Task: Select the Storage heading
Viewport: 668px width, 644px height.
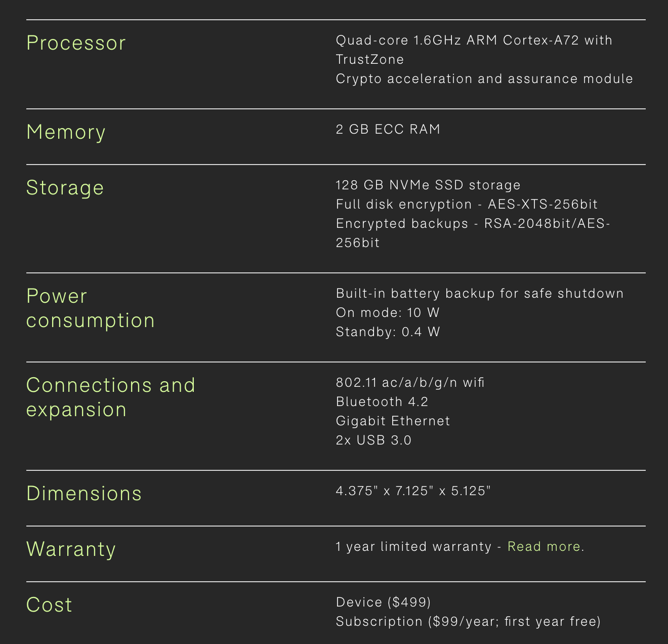Action: pos(65,188)
